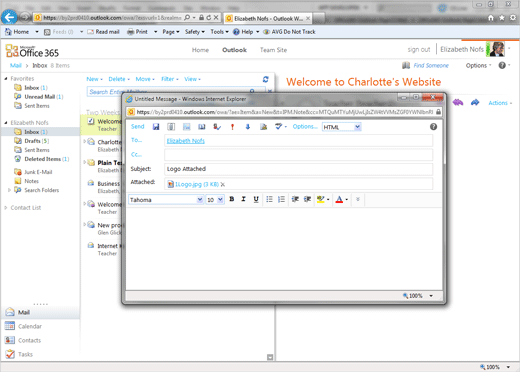Screen dimensions: 520x372
Task: Click the forward arrow in the reading pane
Action: click(475, 102)
